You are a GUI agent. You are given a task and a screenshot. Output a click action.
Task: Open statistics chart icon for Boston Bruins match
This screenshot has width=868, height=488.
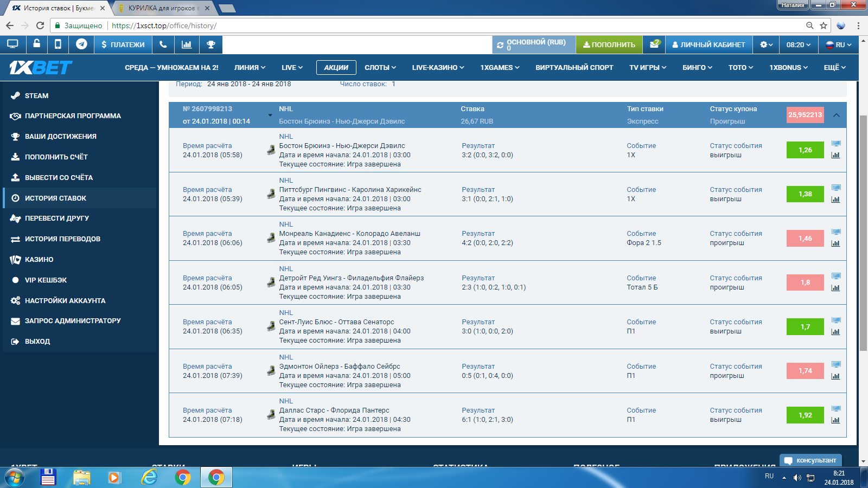tap(835, 155)
